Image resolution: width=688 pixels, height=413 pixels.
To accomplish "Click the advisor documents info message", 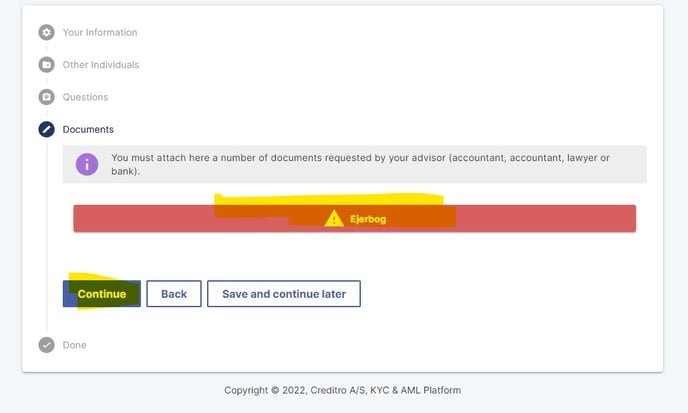I will click(x=355, y=164).
